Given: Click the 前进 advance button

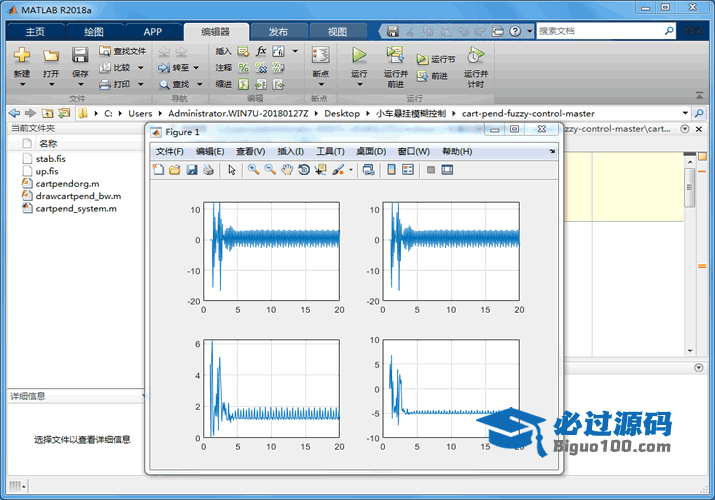Looking at the screenshot, I should tap(432, 76).
